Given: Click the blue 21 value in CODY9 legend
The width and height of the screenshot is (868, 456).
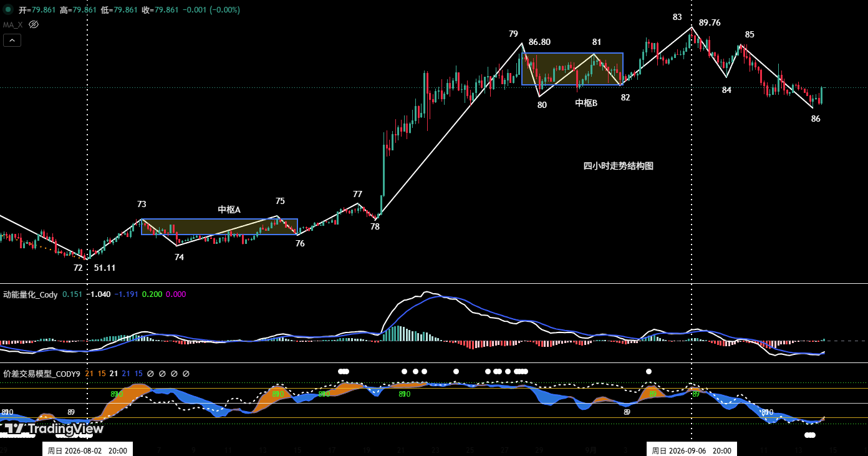Looking at the screenshot, I should [126, 374].
